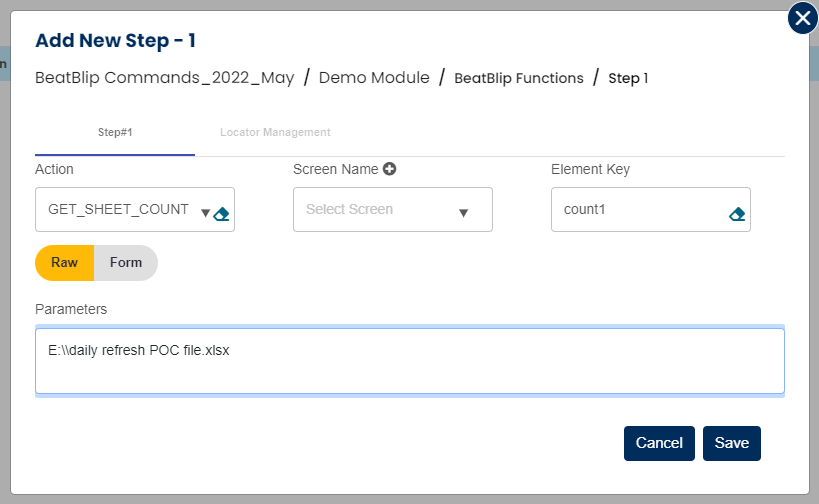Open the BeatBlip Functions breadcrumb

pyautogui.click(x=519, y=78)
